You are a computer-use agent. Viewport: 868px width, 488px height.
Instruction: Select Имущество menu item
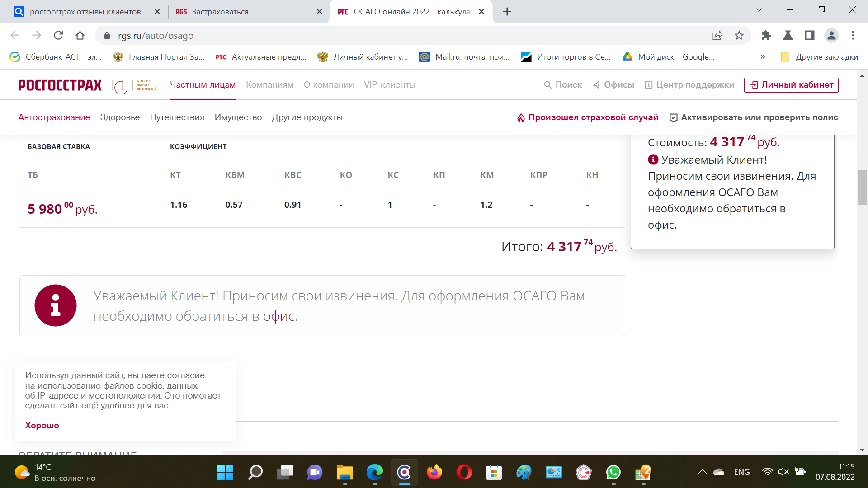[x=238, y=117]
